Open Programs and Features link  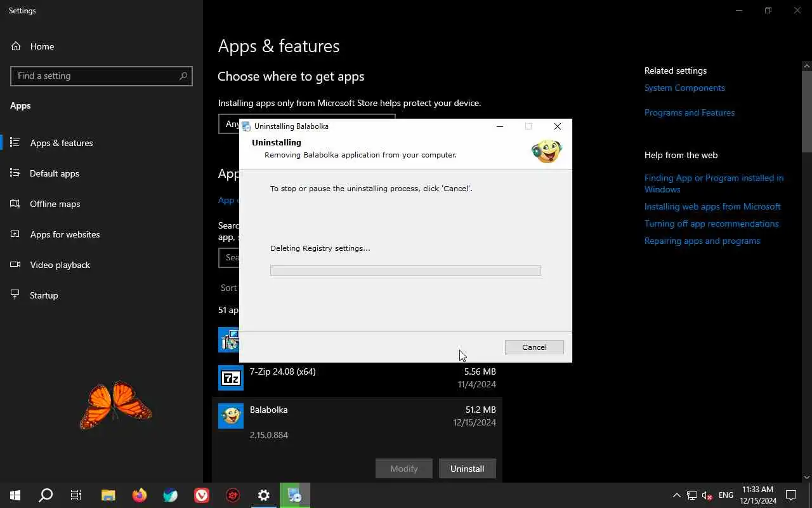(x=690, y=112)
